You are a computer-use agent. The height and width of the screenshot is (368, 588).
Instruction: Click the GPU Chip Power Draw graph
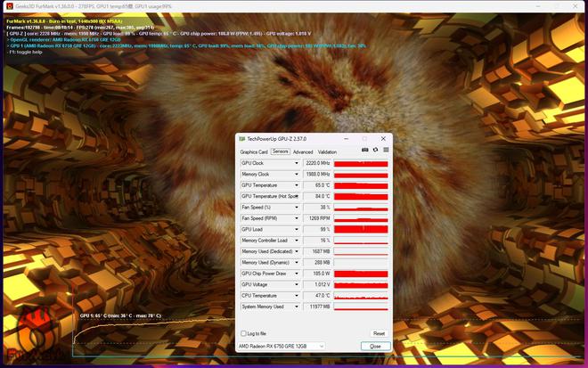coord(361,274)
